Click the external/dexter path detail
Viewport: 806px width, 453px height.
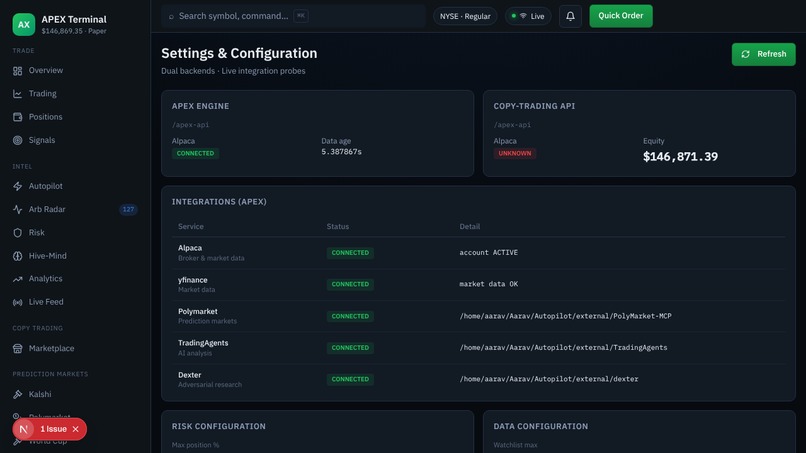(x=548, y=379)
